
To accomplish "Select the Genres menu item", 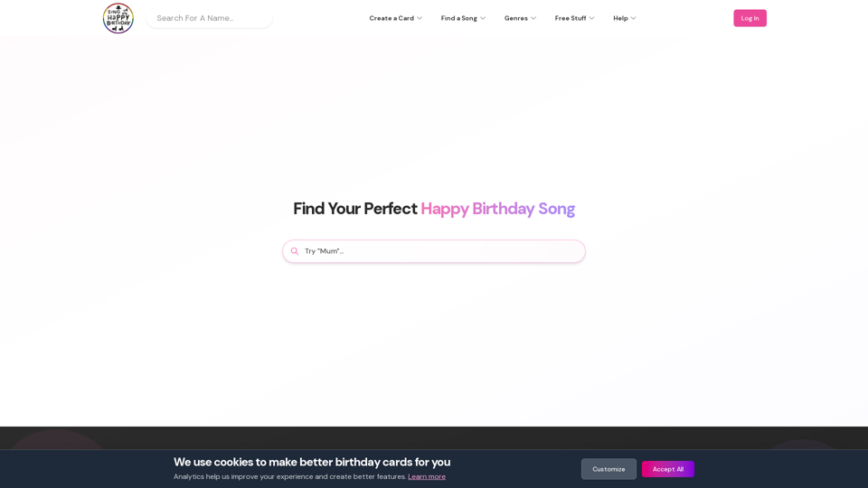I will click(x=516, y=18).
